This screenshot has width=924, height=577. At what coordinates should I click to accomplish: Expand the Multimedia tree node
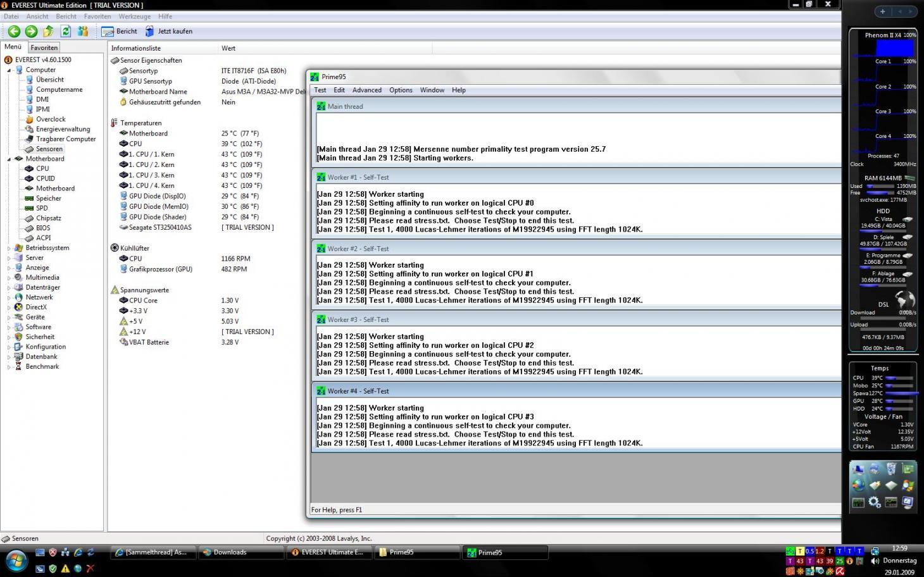[x=9, y=278]
